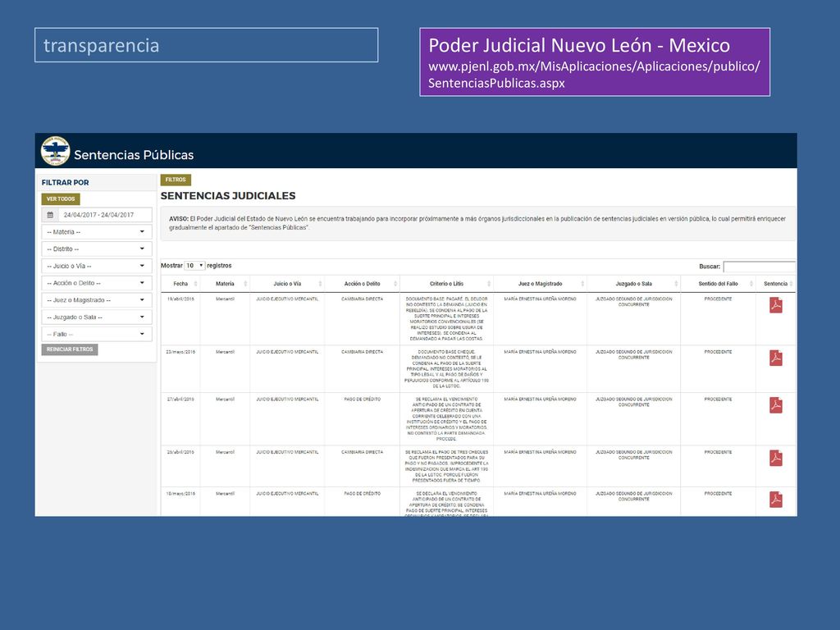This screenshot has width=840, height=630.
Task: Expand the Materia filter dropdown
Action: click(97, 232)
